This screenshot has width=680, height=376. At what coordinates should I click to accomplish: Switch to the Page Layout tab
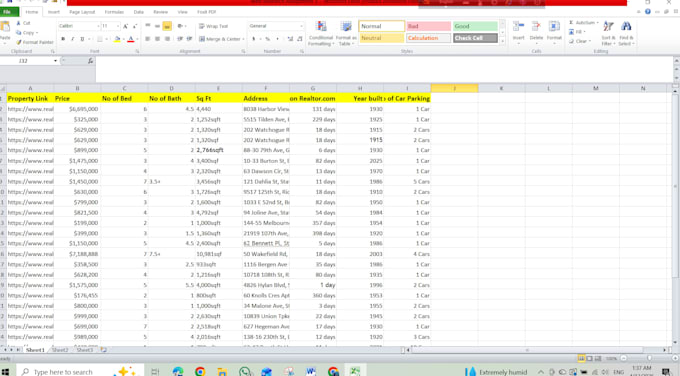point(82,12)
